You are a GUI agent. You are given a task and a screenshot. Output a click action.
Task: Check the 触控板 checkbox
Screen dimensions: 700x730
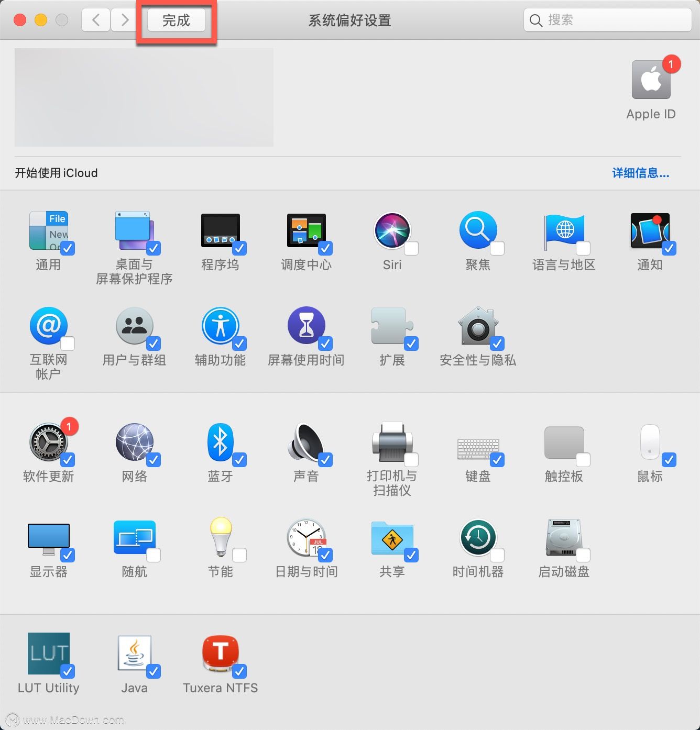pos(584,460)
